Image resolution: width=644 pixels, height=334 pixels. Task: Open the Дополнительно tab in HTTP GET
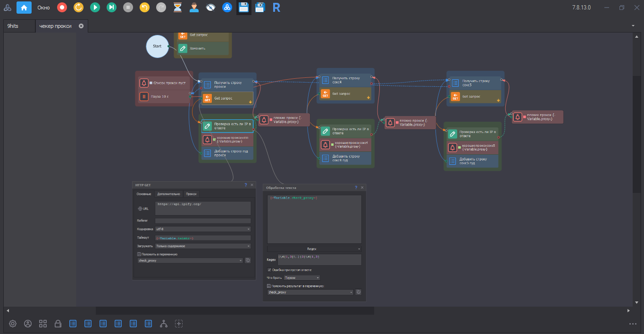(x=168, y=194)
